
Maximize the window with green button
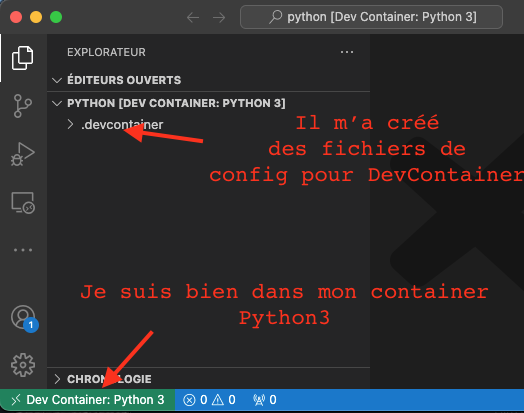click(56, 17)
